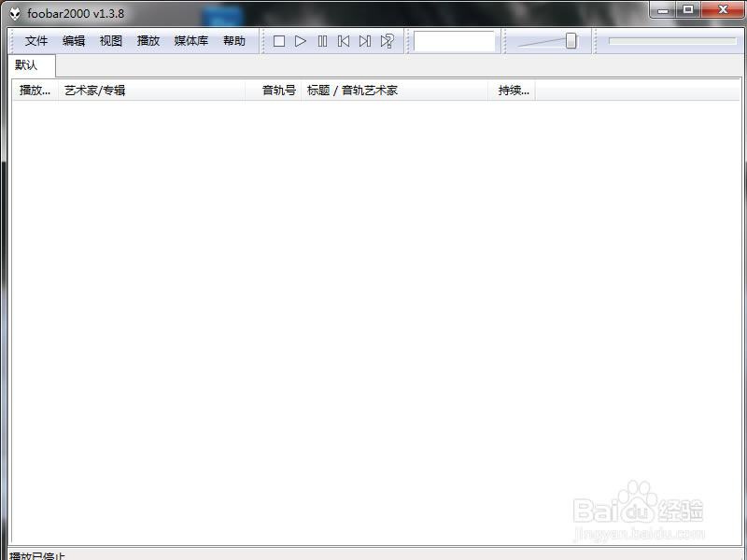Screen dimensions: 747x560
Task: Open the 文件 menu
Action: click(36, 41)
